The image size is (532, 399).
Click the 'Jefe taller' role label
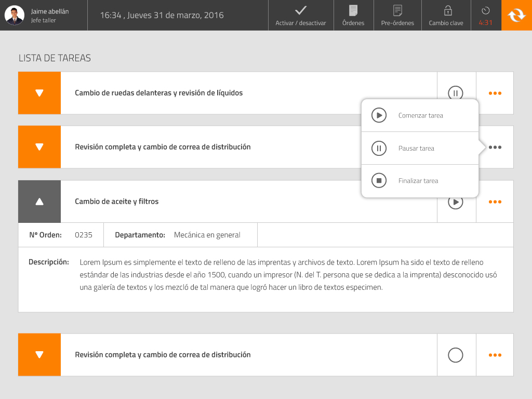[x=44, y=20]
